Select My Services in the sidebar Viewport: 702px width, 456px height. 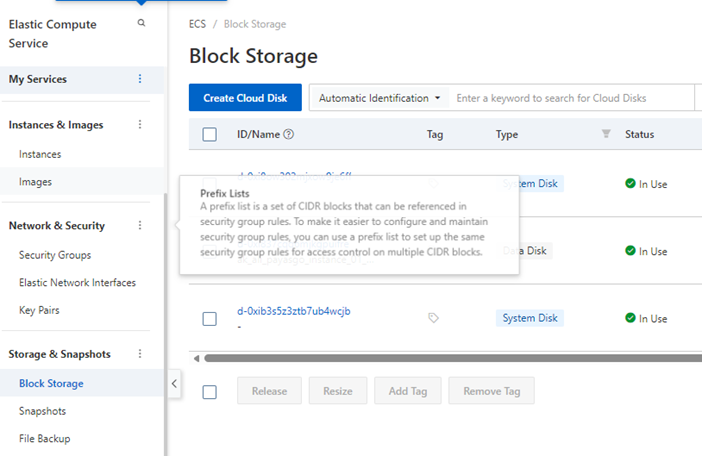pos(38,79)
